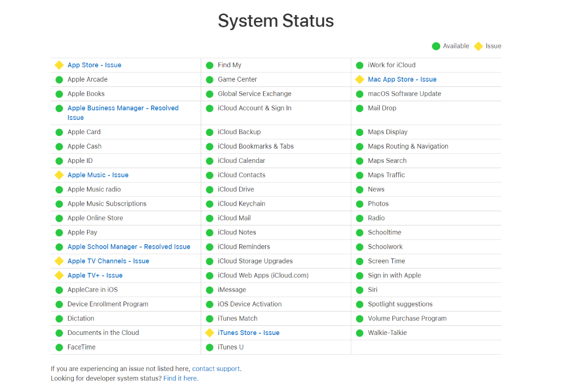Click the System Status heading
Viewport: 584px width, 392px height.
tap(276, 21)
